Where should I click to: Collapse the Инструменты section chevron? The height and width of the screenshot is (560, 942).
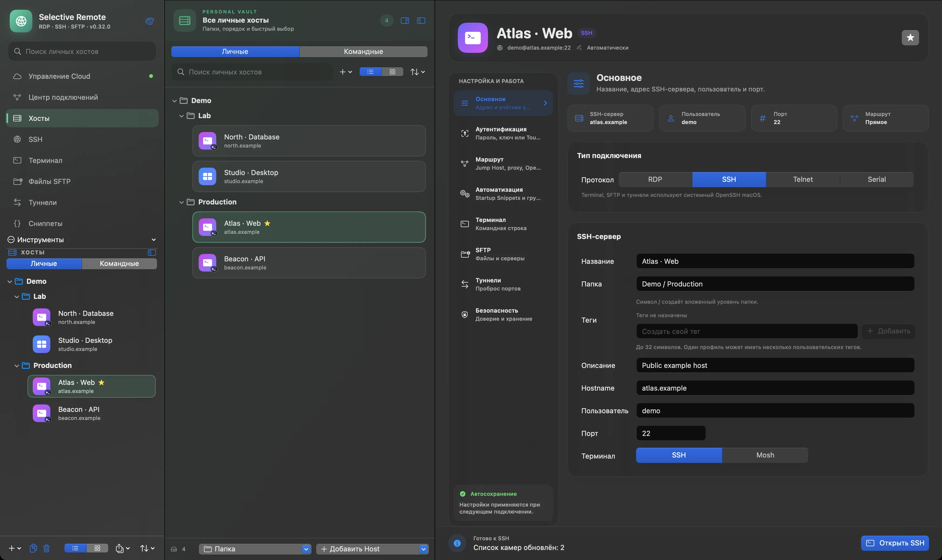[153, 240]
